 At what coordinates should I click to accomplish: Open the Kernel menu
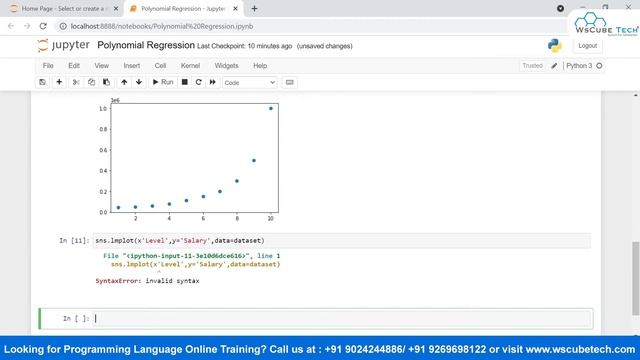pos(190,66)
